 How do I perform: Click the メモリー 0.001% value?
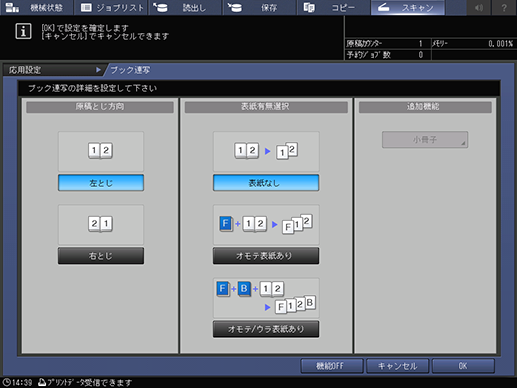tap(500, 44)
